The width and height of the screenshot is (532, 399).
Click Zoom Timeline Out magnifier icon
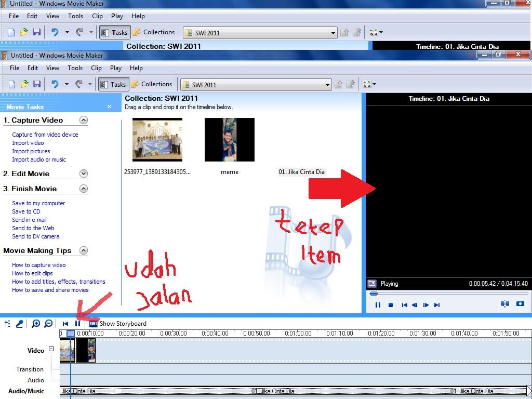pos(48,324)
